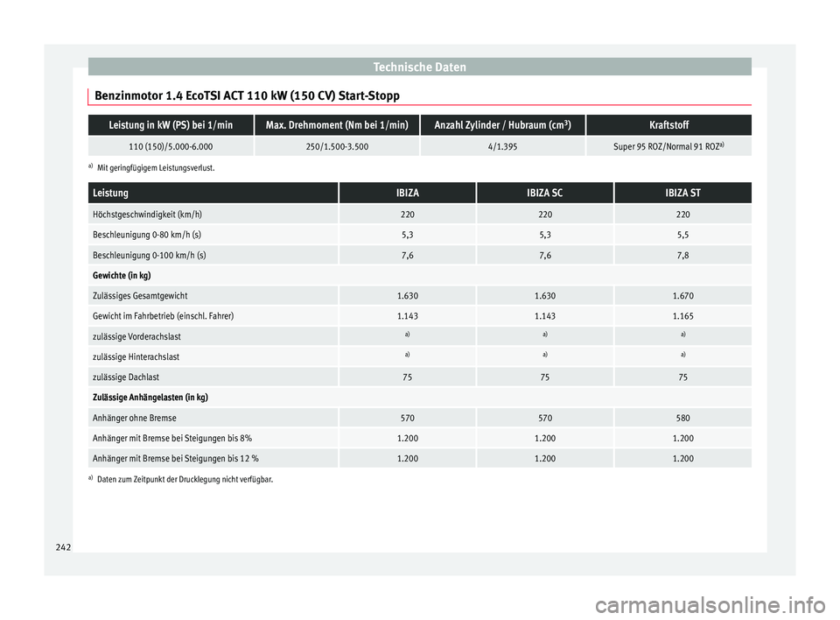Select row label 'zulässige Dachlast'

click(x=126, y=377)
